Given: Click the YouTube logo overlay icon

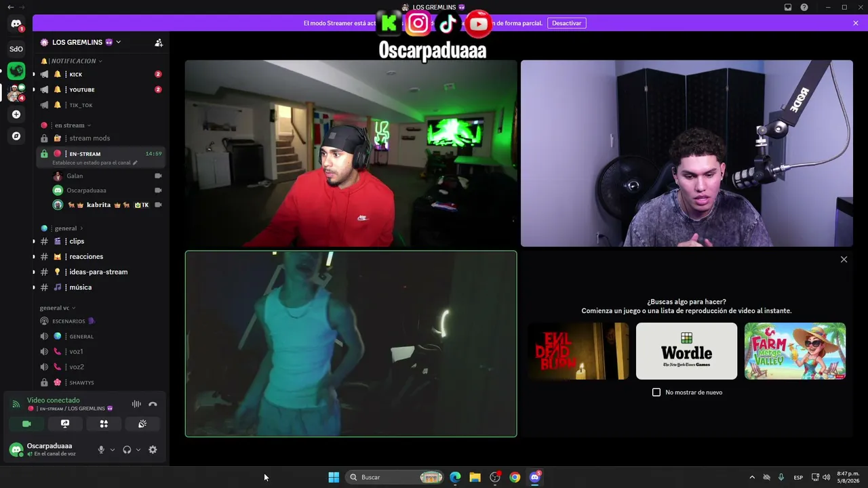Looking at the screenshot, I should tap(478, 24).
